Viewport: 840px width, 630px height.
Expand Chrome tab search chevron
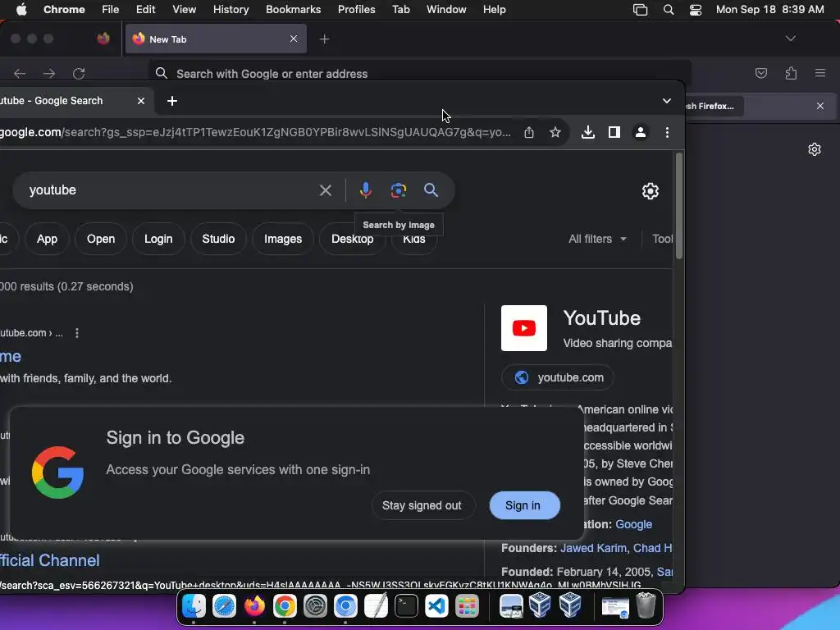[666, 101]
